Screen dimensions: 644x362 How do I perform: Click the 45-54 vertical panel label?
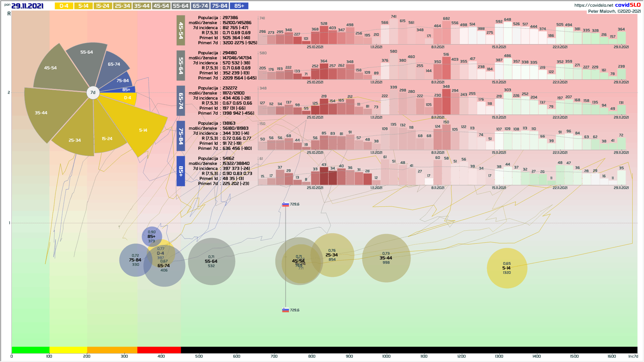181,30
